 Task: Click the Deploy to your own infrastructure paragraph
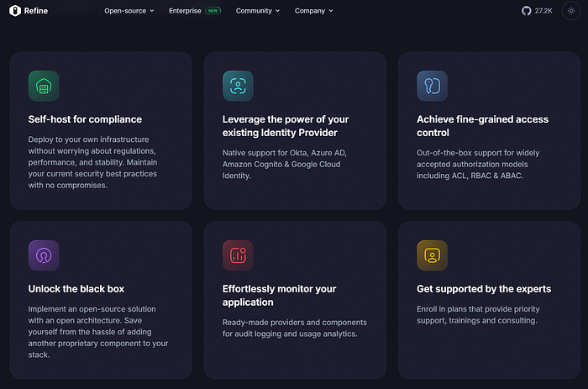click(93, 162)
